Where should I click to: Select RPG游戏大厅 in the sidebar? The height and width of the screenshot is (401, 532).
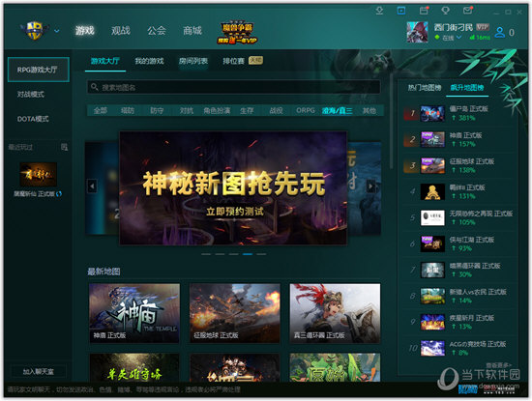(39, 70)
